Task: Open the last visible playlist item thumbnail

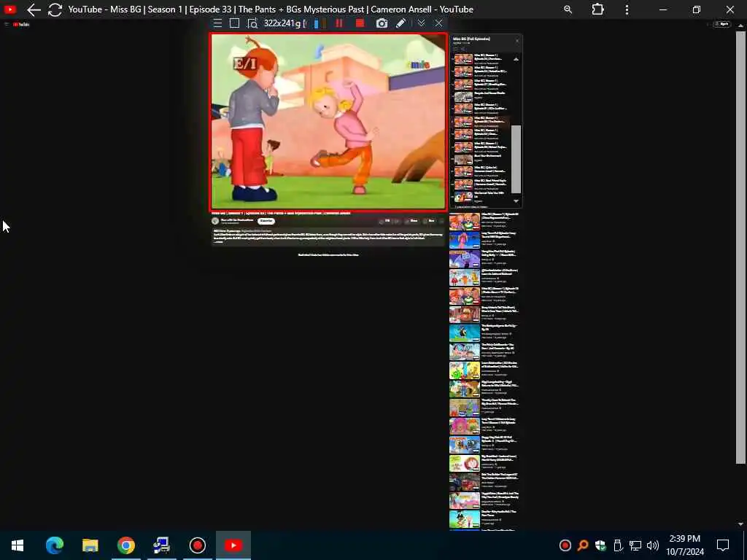Action: click(463, 196)
